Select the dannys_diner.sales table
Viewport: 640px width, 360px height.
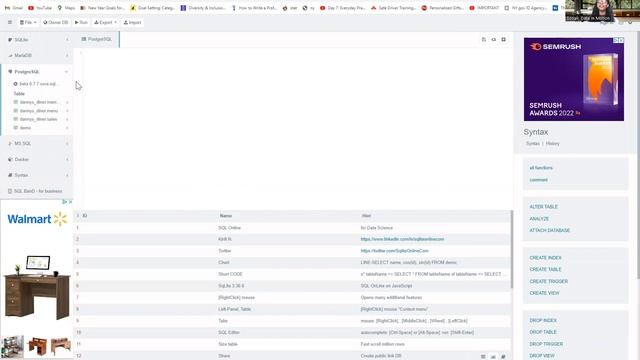click(x=39, y=119)
